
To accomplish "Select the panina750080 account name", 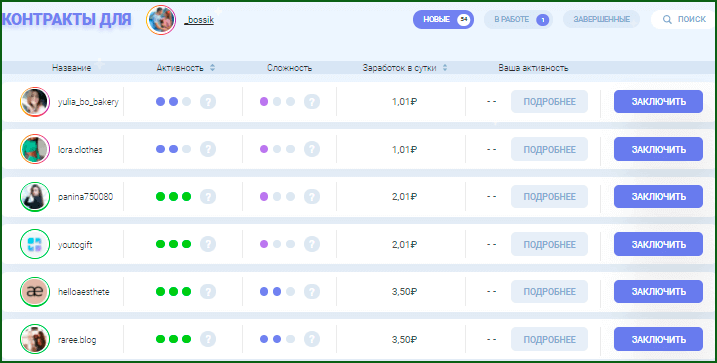I will (x=86, y=197).
